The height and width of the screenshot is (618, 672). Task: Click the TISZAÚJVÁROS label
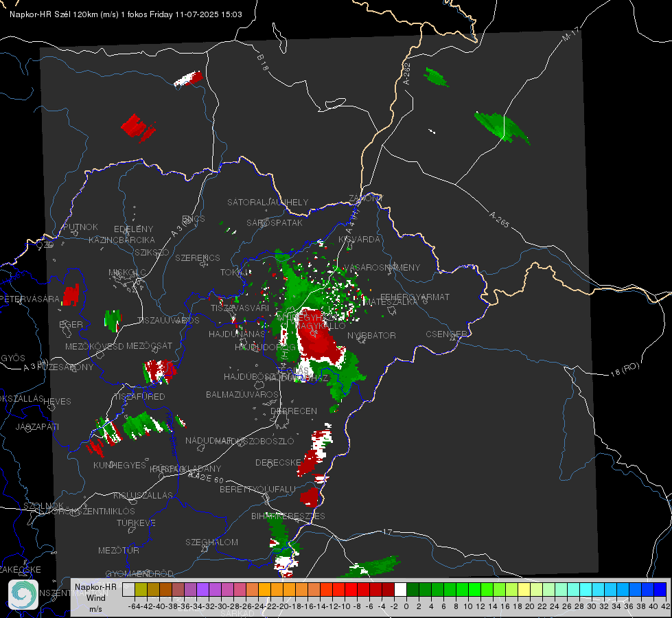tap(168, 321)
